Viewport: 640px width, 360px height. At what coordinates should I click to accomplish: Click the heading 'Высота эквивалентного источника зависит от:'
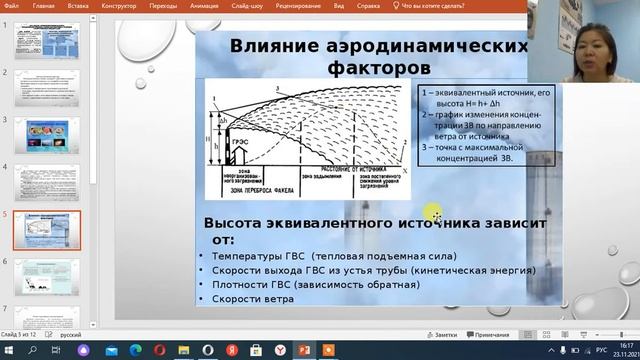tap(375, 231)
